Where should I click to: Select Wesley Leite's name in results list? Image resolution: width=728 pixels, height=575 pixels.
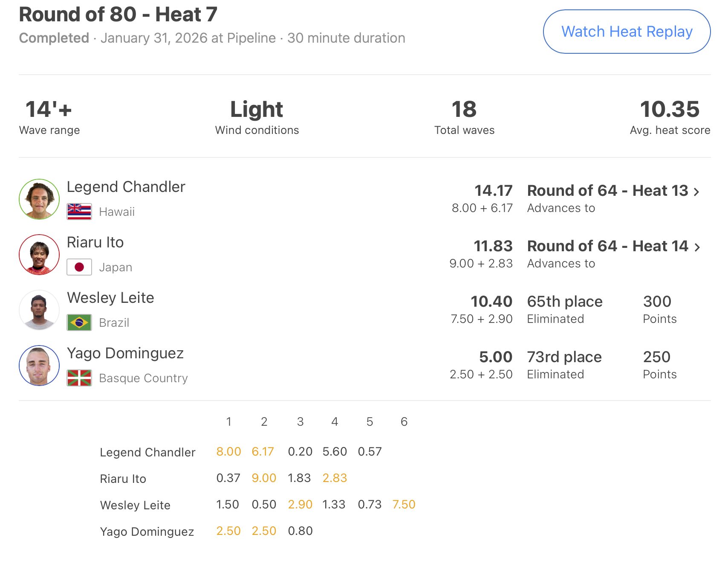tap(110, 298)
